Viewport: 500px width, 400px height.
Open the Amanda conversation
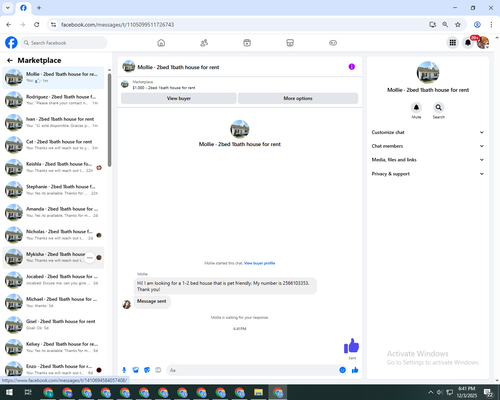click(x=53, y=212)
